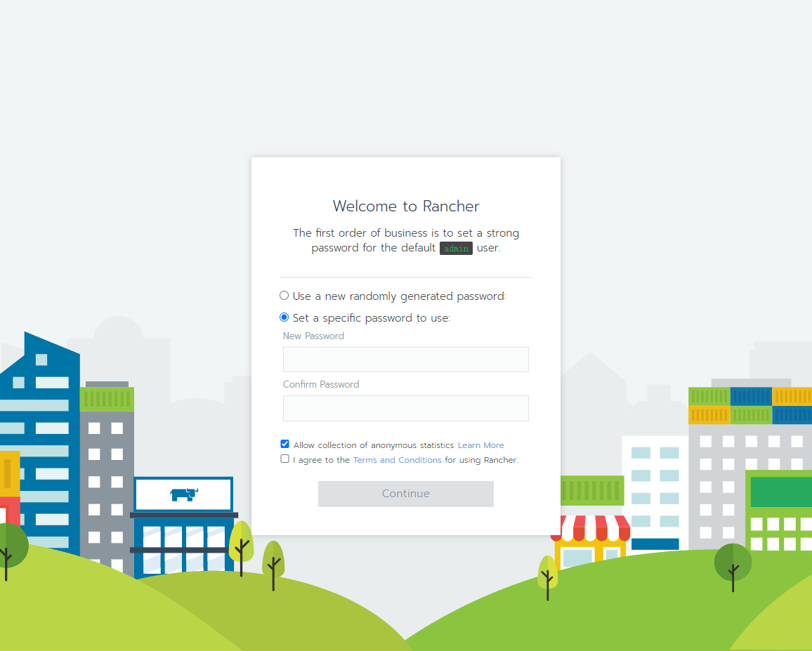Focus the New Password input field
The image size is (812, 651).
tap(405, 360)
